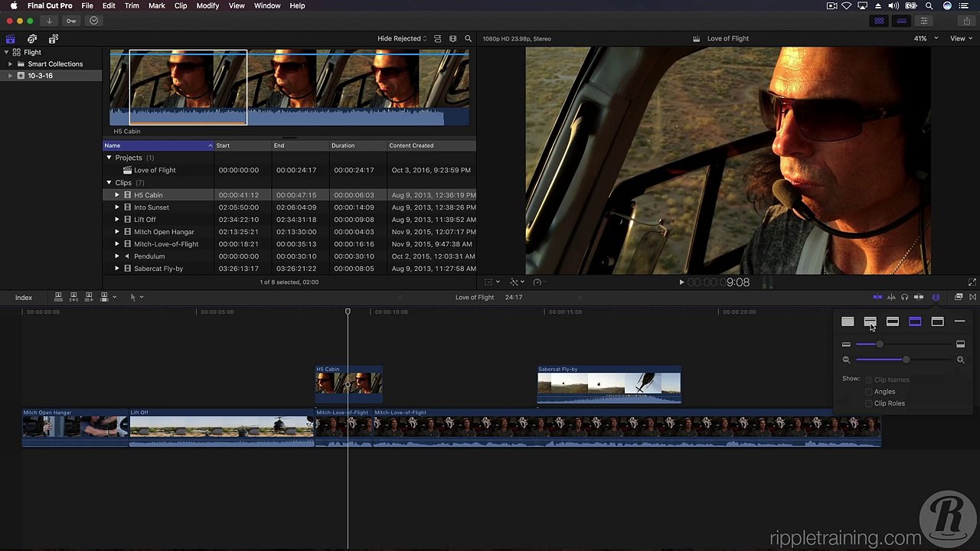Sort browser by Duration column header
Viewport: 980px width, 551px height.
point(357,145)
